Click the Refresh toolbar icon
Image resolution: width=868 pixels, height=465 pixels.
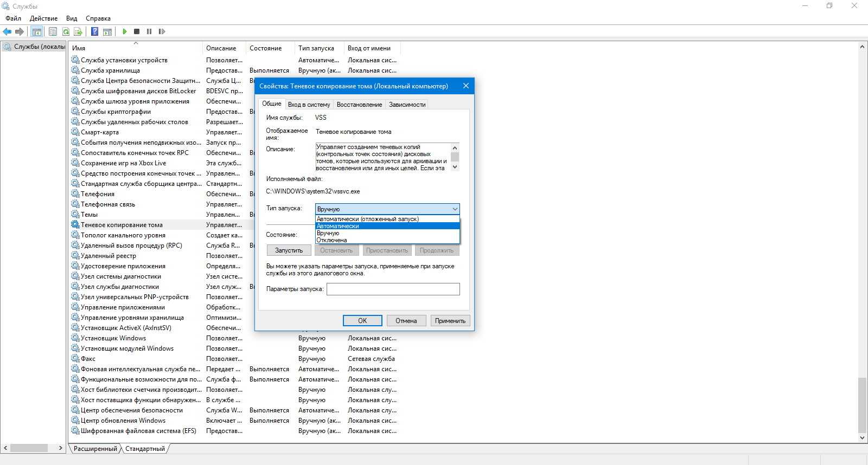(66, 31)
